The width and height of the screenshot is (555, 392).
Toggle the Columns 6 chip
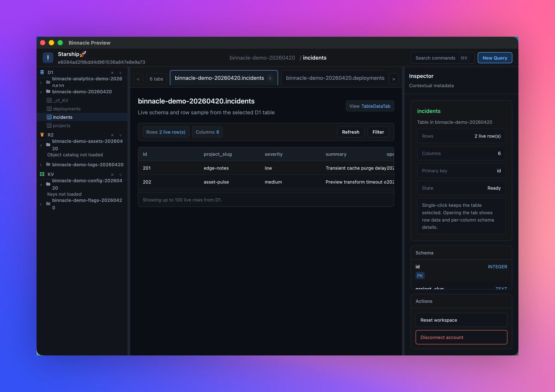tap(207, 132)
